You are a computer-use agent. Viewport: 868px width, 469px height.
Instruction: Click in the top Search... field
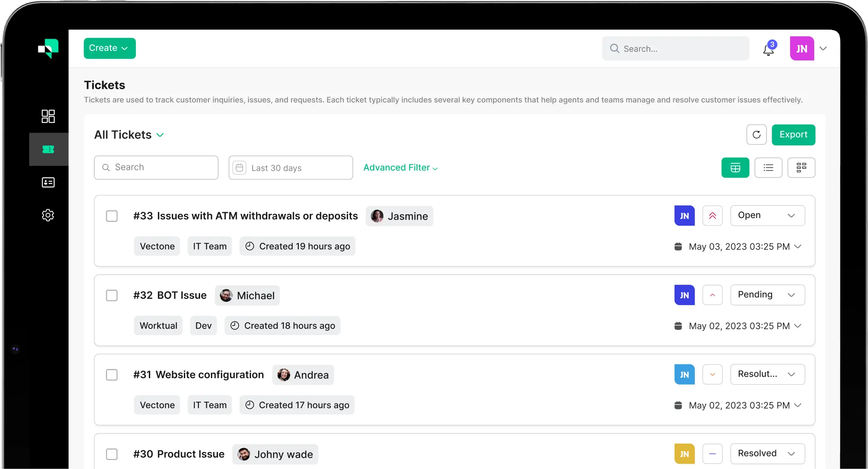(675, 48)
